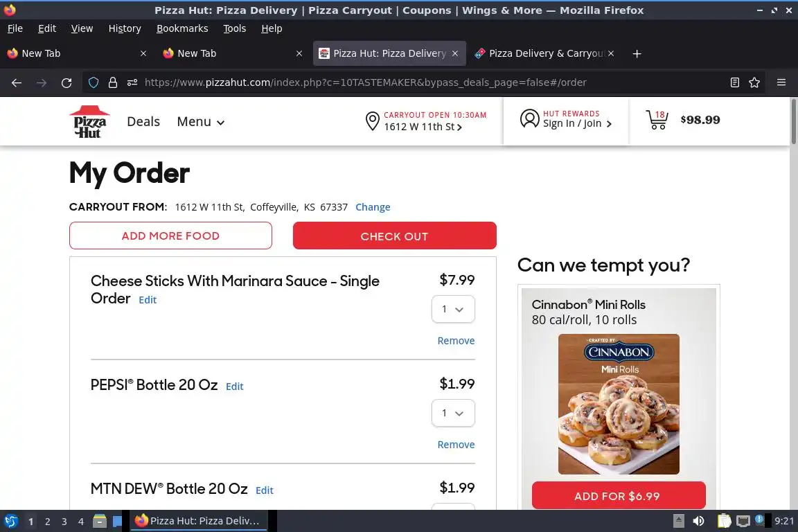Click the Hut Rewards profile icon

click(529, 118)
